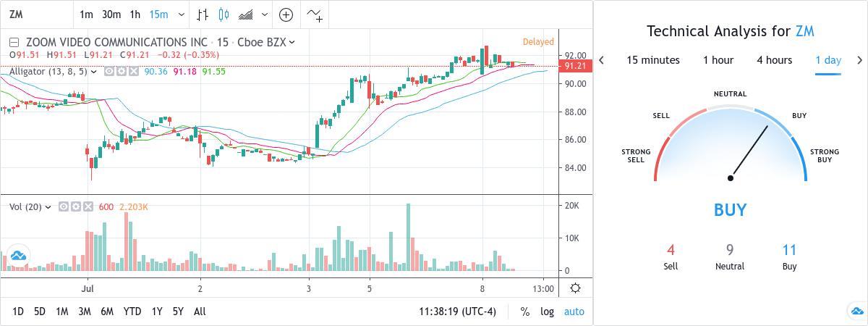This screenshot has width=868, height=326.
Task: Show more timeframes with right arrow
Action: click(859, 60)
